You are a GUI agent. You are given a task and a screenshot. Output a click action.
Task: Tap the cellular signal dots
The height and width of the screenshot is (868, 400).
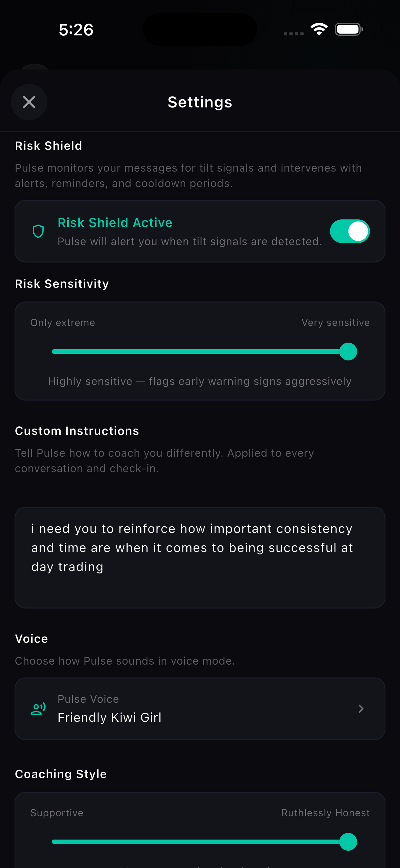294,33
